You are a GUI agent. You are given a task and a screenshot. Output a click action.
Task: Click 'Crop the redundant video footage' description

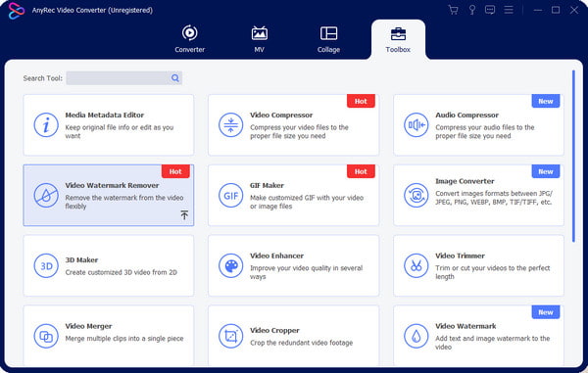tap(302, 343)
